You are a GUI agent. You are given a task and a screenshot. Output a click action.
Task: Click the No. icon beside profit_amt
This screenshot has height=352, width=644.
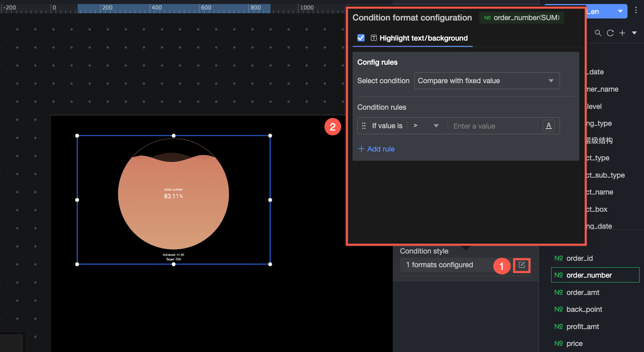(558, 326)
